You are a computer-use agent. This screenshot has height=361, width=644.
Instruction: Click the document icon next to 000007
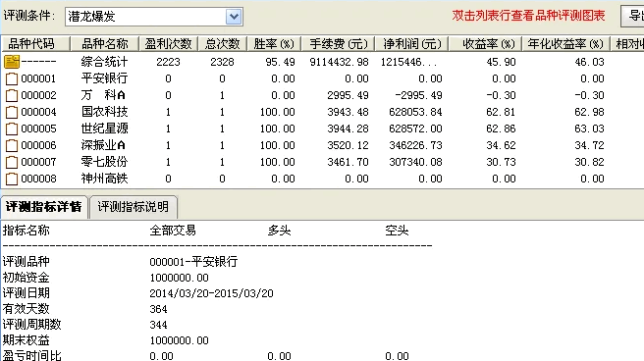click(x=12, y=163)
